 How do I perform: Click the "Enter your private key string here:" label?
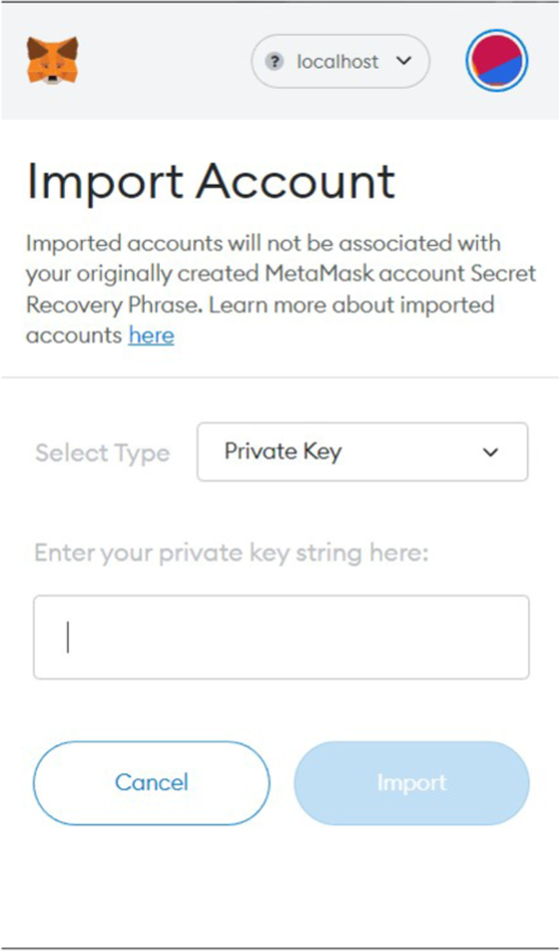click(x=231, y=554)
